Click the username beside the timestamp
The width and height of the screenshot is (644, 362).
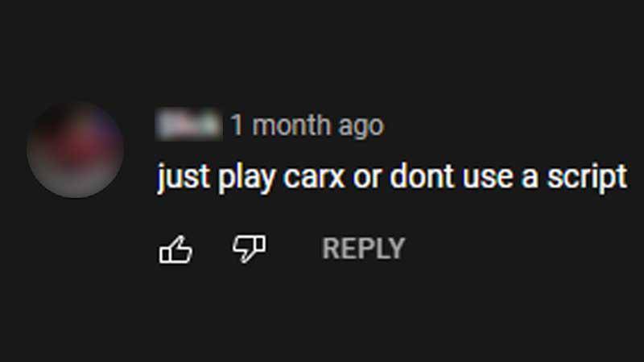pyautogui.click(x=188, y=125)
